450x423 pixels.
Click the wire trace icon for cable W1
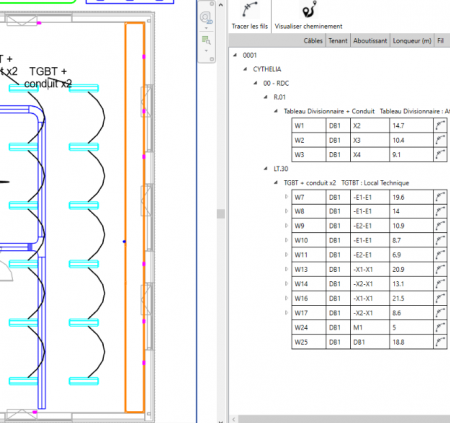click(x=440, y=126)
